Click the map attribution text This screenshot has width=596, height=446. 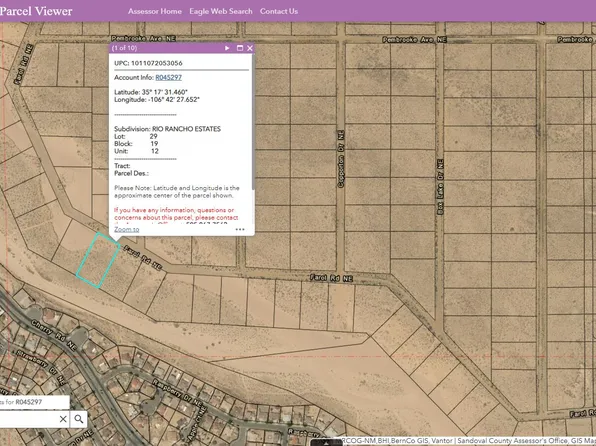(469, 441)
